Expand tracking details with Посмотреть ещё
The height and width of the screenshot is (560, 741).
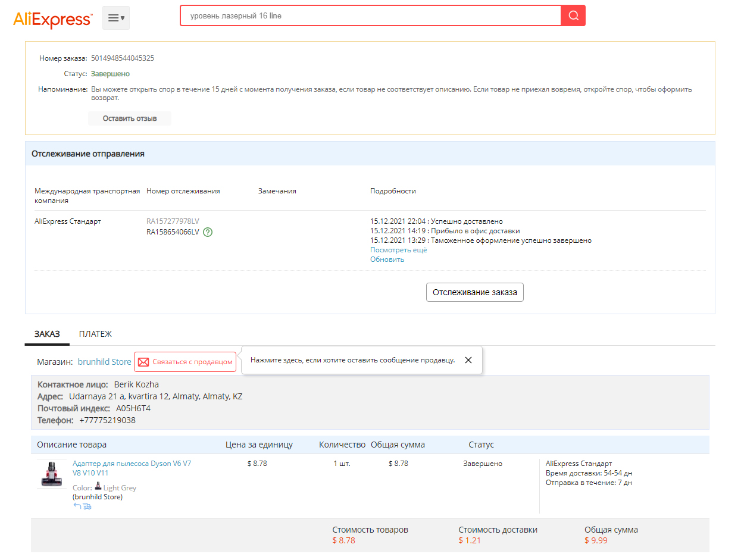[x=398, y=250]
